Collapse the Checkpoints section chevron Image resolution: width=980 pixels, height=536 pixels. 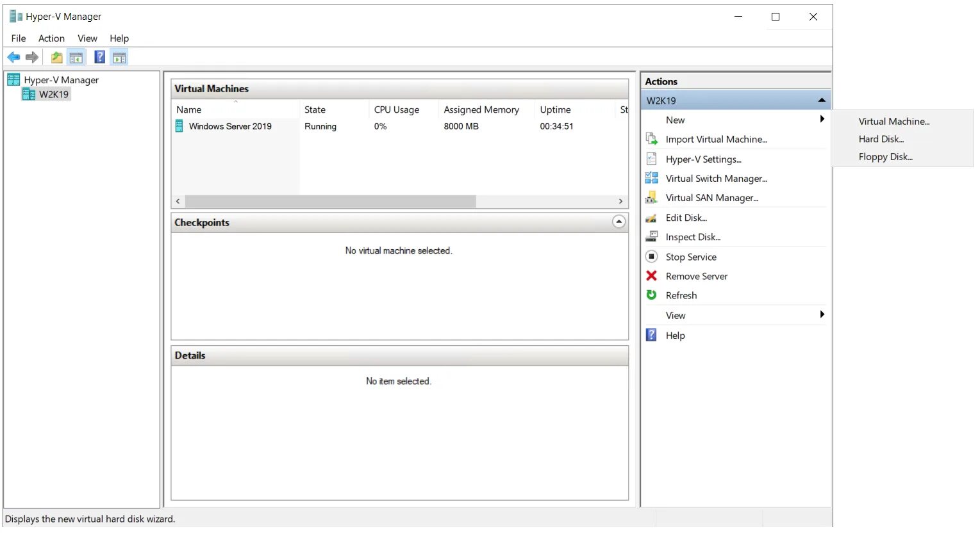click(x=619, y=222)
